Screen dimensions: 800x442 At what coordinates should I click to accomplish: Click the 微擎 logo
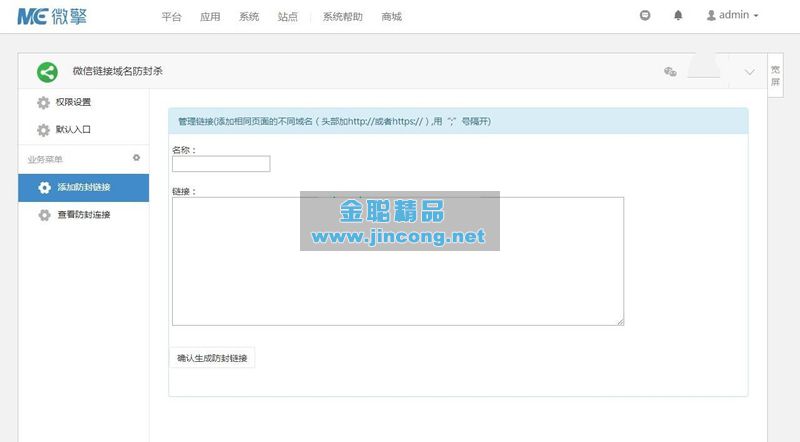(52, 16)
